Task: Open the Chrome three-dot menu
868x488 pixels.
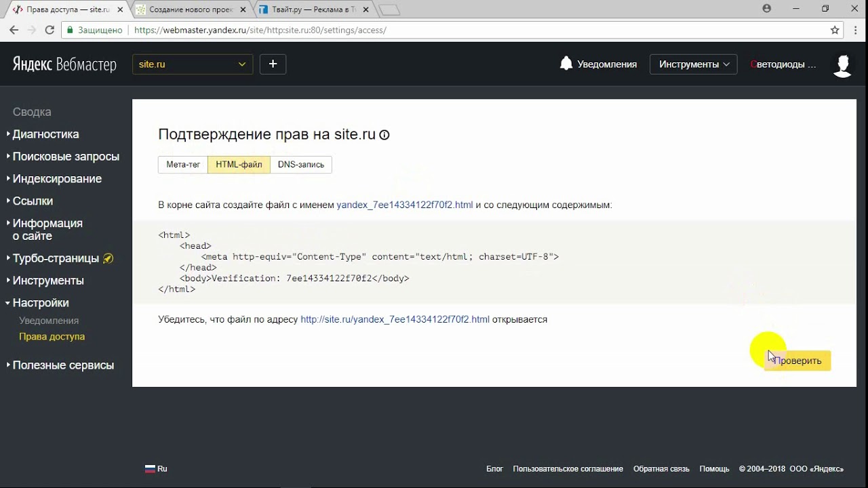Action: click(854, 30)
